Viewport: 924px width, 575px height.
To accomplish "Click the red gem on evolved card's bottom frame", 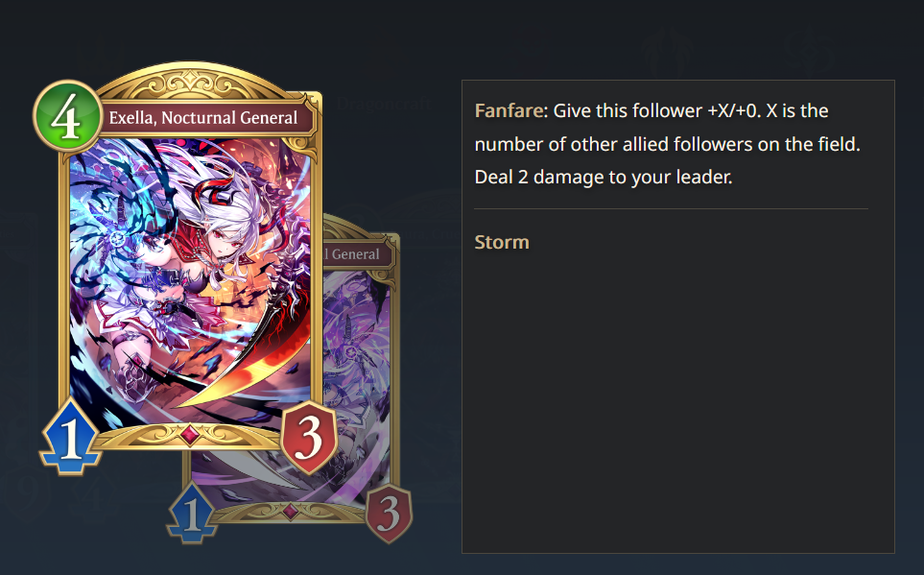I will click(290, 511).
